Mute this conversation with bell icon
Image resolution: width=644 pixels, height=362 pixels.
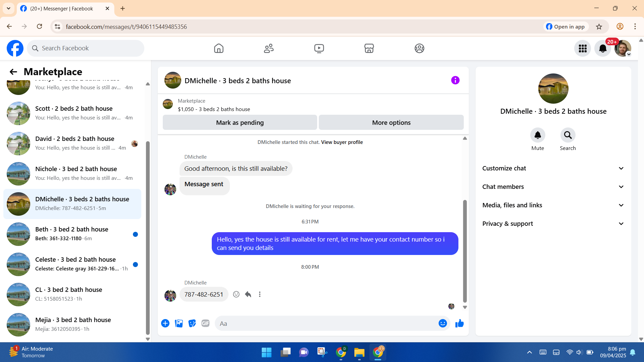(538, 135)
